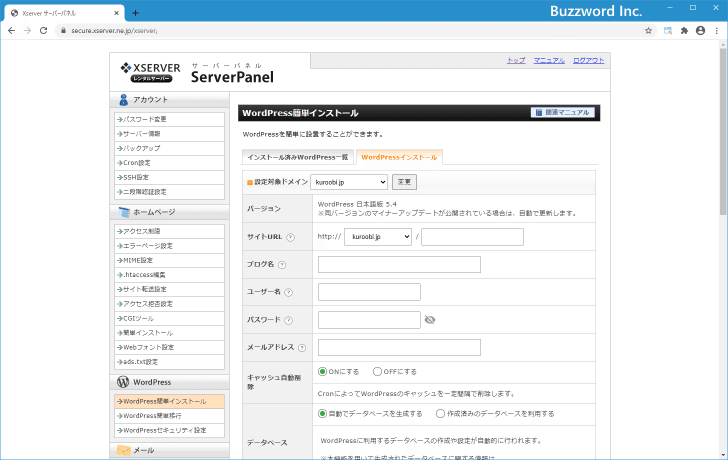Open 簡単インストール in sidebar

pyautogui.click(x=169, y=333)
